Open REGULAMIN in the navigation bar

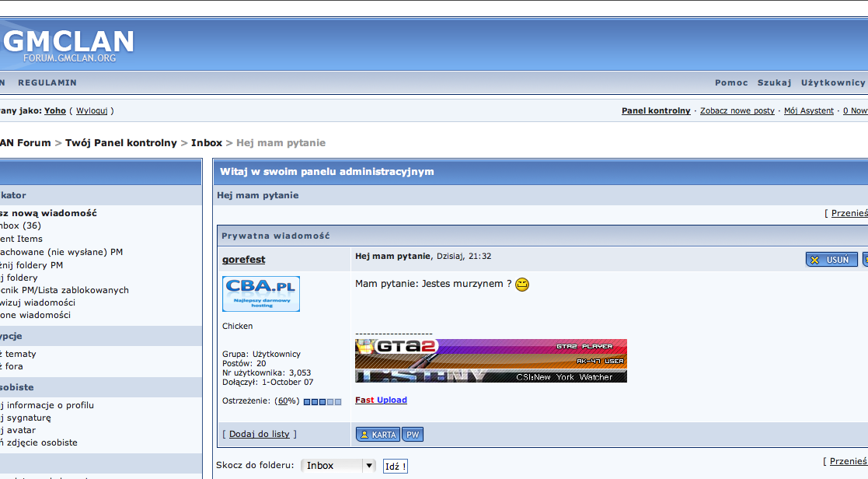click(x=47, y=82)
